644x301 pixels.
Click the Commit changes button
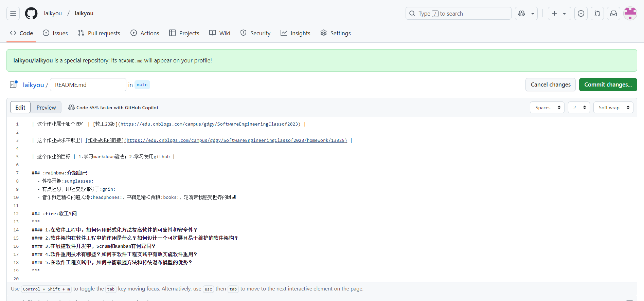point(608,85)
